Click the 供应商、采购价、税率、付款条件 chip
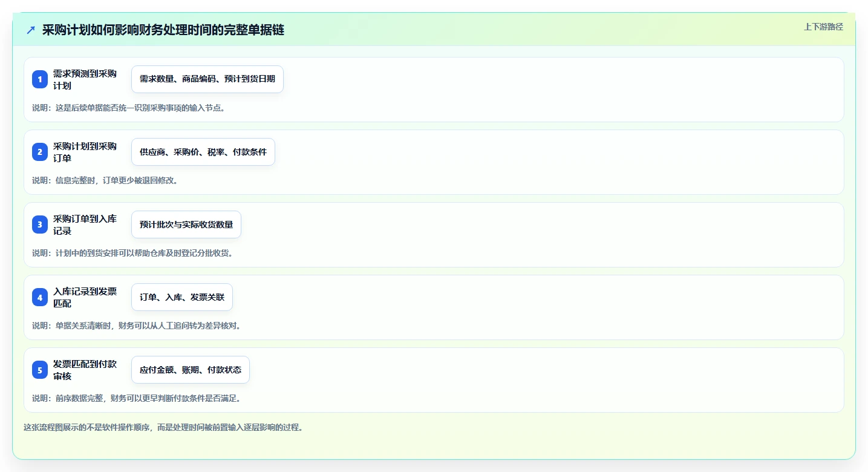This screenshot has width=868, height=472. (203, 152)
